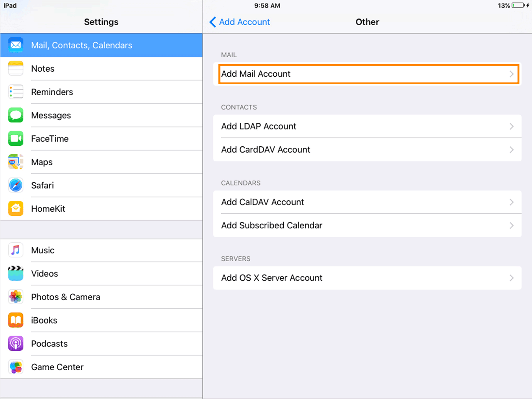Choose Add Subscribed Calendar label

272,225
